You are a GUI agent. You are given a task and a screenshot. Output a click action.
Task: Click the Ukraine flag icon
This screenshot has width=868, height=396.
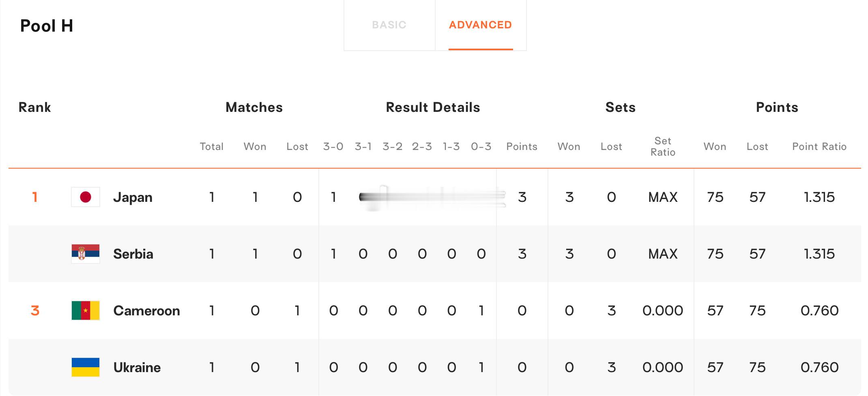86,368
